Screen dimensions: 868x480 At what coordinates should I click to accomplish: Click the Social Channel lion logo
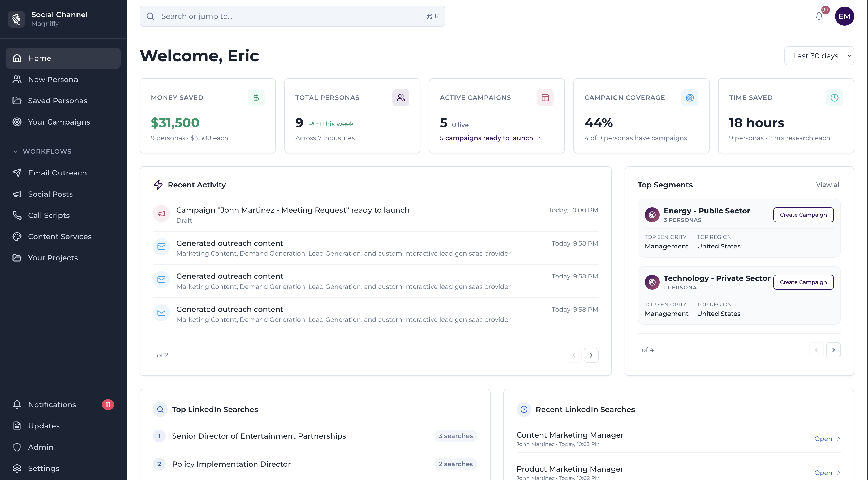16,19
